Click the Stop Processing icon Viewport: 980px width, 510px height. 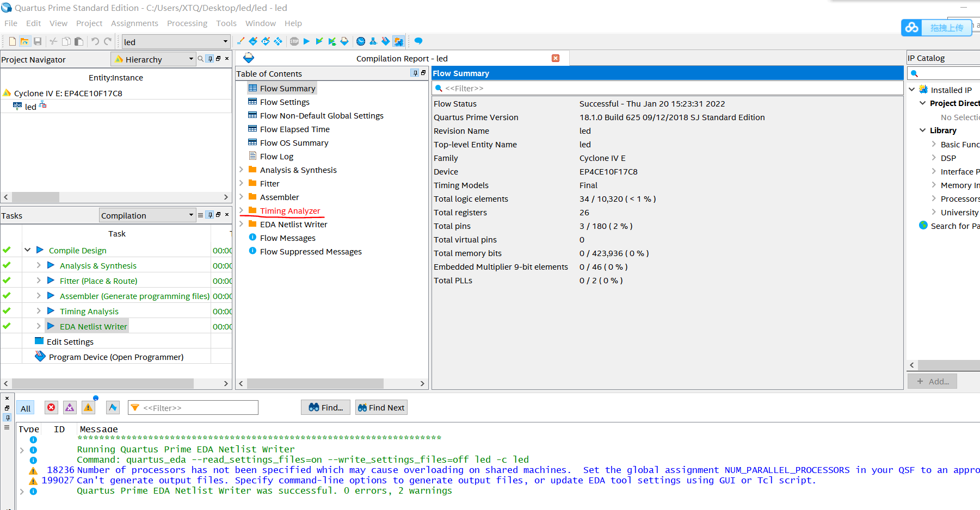[x=294, y=41]
